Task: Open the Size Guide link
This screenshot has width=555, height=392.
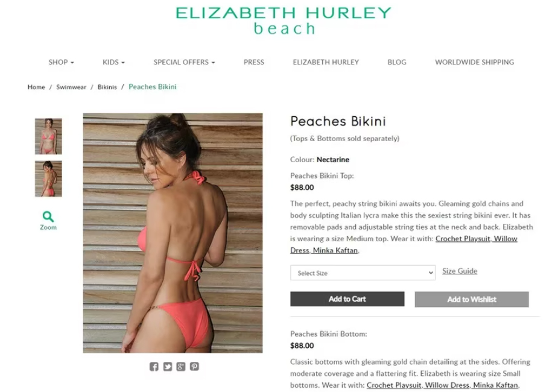Action: point(460,271)
